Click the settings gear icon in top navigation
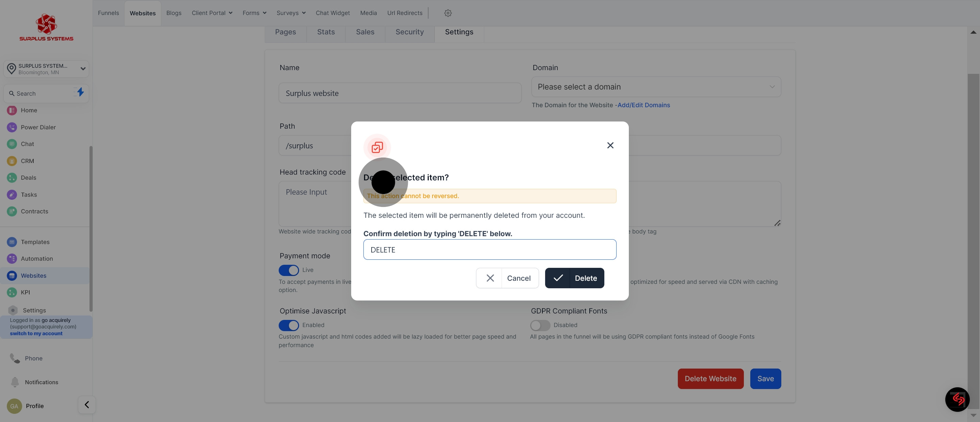 tap(448, 13)
